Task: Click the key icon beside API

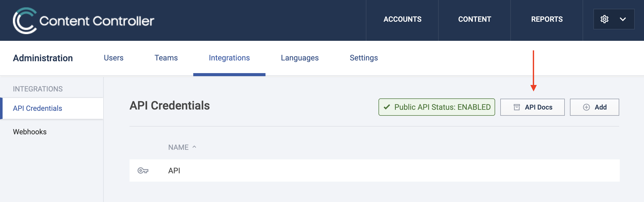Action: tap(143, 170)
